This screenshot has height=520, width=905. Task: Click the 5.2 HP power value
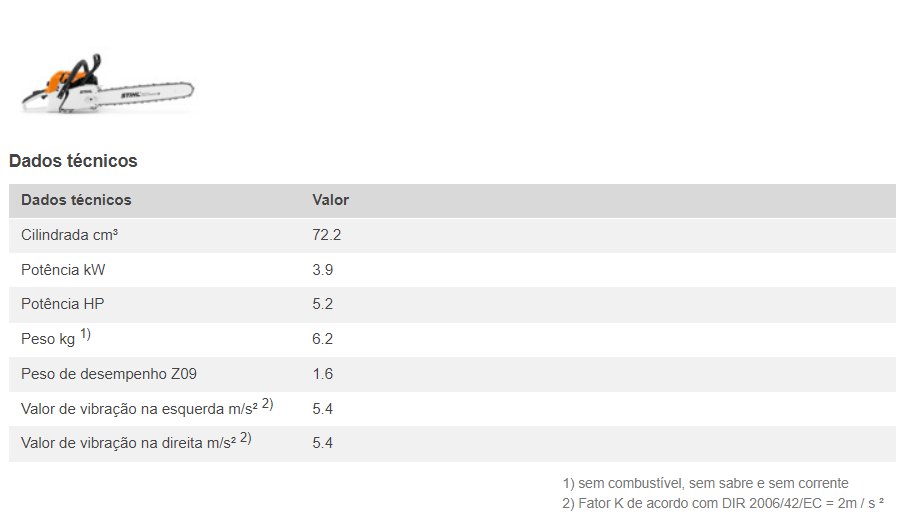[x=323, y=304]
